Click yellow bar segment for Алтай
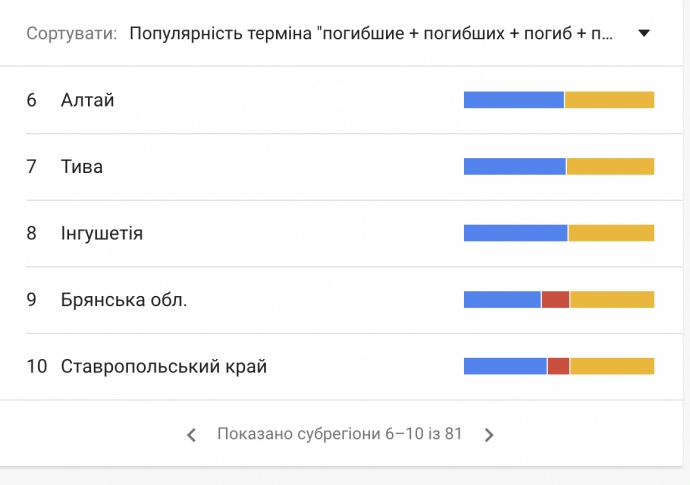Screen dimensions: 690x485 (609, 100)
